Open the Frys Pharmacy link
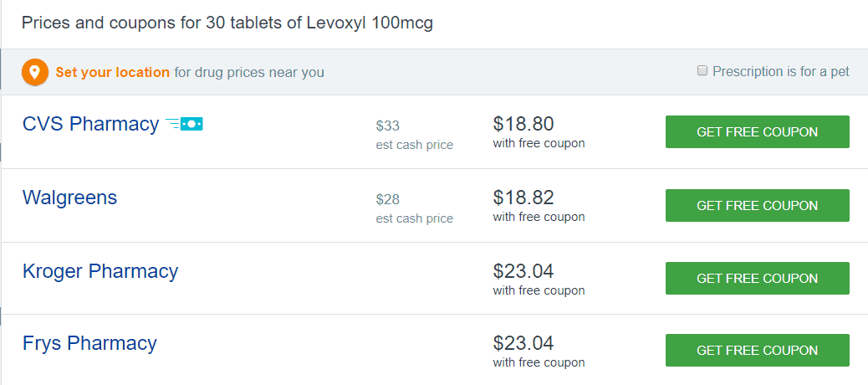868x385 pixels. pos(89,343)
